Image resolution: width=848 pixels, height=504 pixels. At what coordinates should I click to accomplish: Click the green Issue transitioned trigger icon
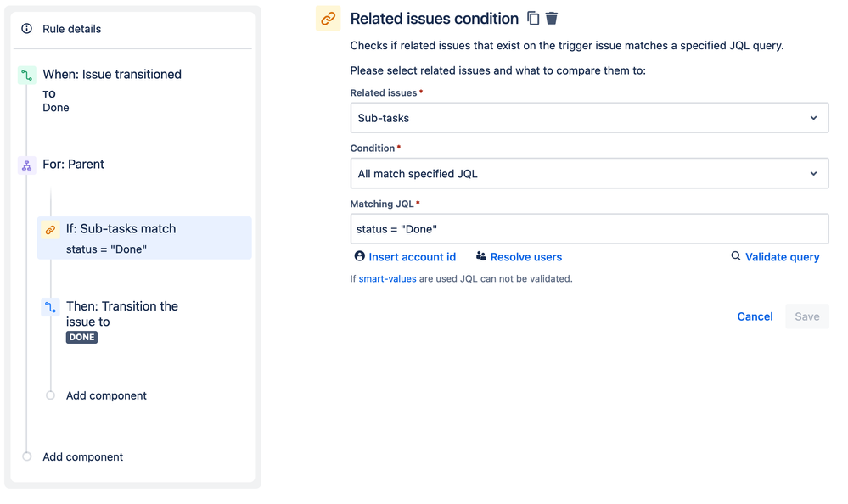click(x=26, y=76)
